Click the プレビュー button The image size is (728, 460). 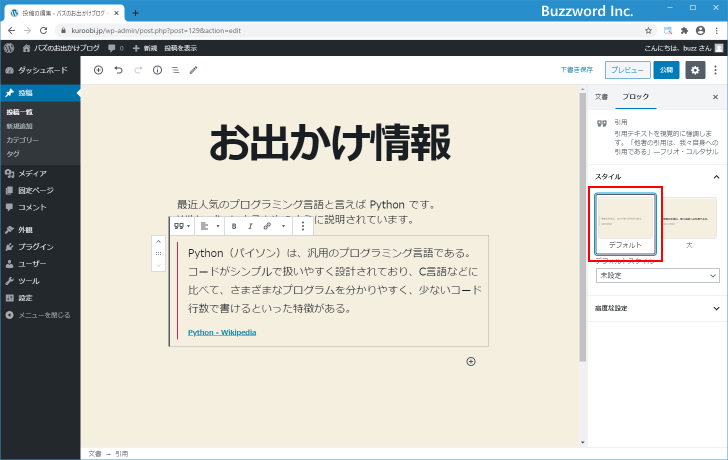[x=627, y=70]
